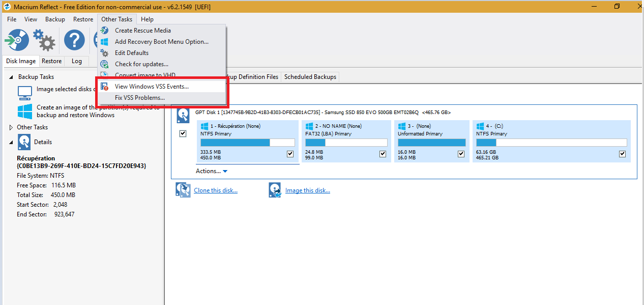This screenshot has height=305, width=644.
Task: Uncheck partition 2 NO NAME checkbox
Action: coord(383,154)
